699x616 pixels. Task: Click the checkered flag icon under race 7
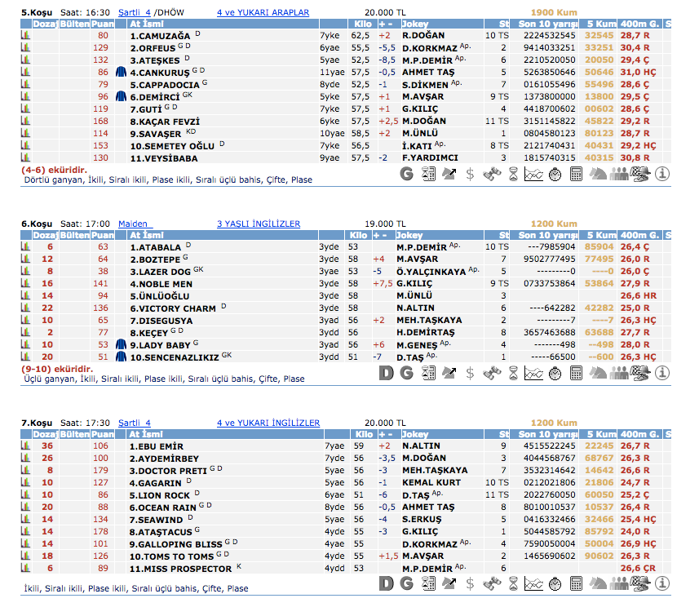coord(640,583)
